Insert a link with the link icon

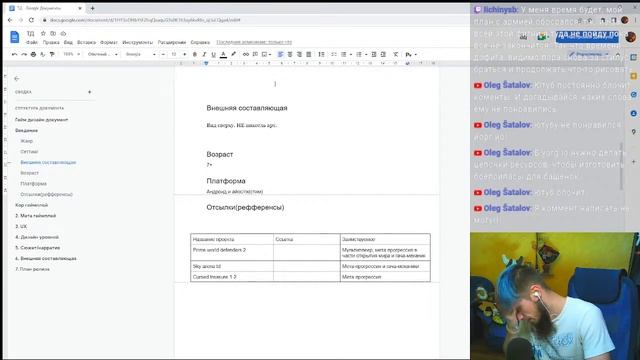point(246,54)
